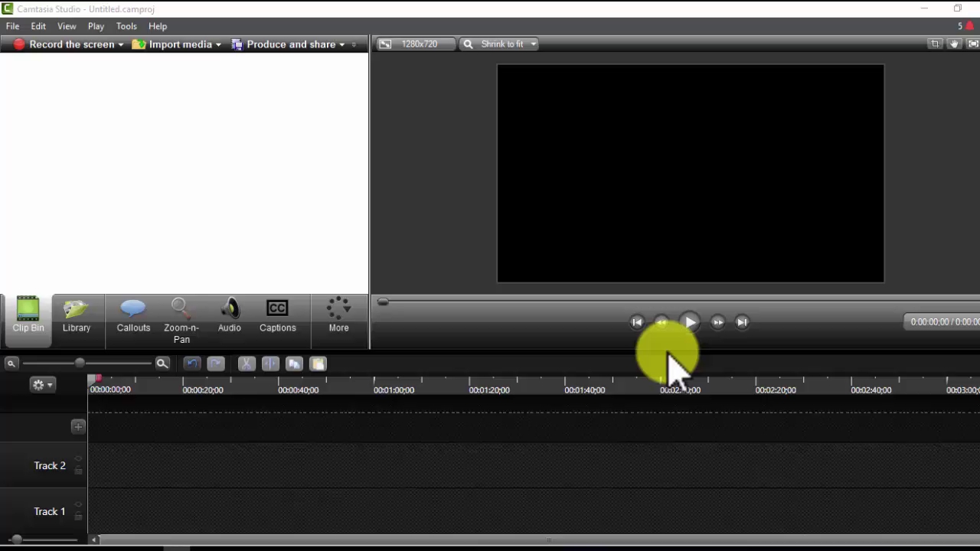Select the Audio tool tab
The height and width of the screenshot is (551, 980).
(x=229, y=316)
